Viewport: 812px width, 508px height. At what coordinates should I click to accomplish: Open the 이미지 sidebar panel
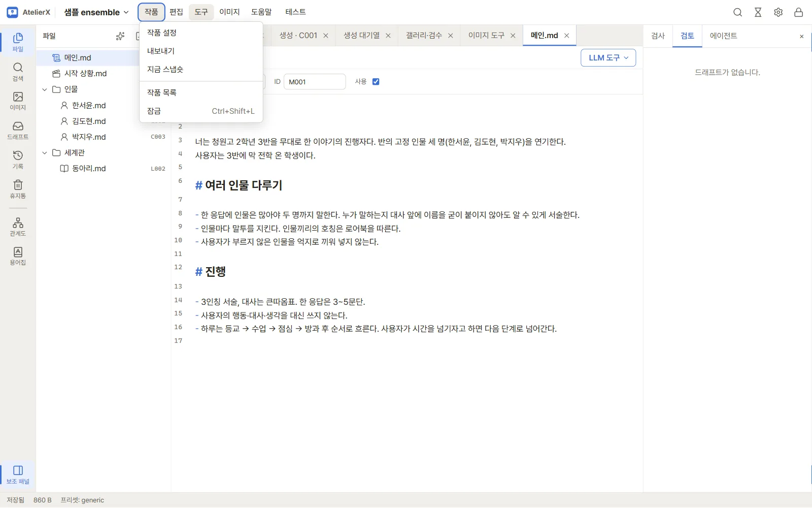click(18, 101)
